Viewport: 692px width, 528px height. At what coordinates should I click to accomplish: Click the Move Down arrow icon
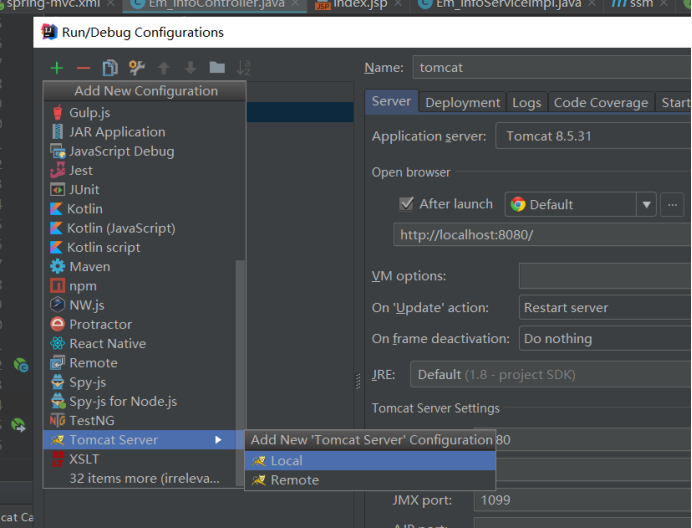pos(190,68)
